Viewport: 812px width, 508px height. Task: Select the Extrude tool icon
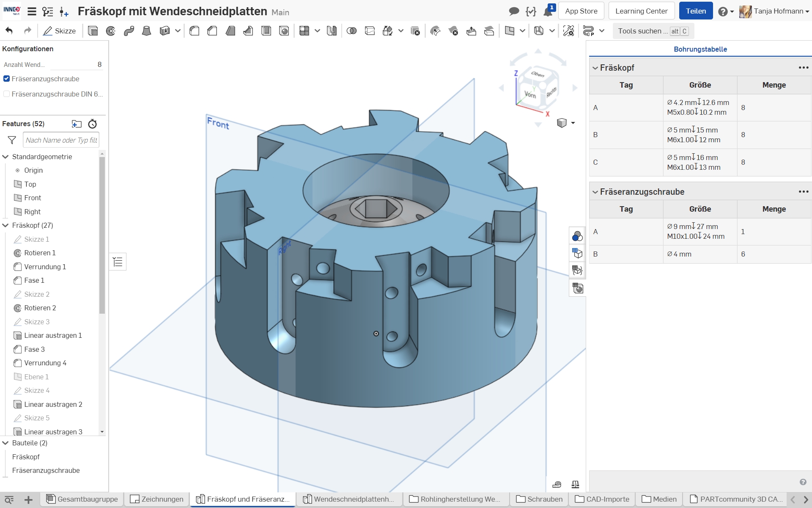pos(93,31)
